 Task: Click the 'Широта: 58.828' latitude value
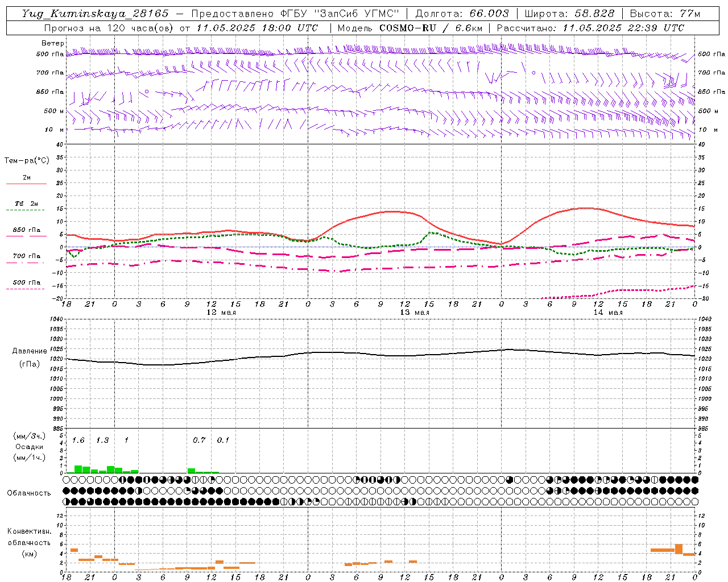[569, 14]
